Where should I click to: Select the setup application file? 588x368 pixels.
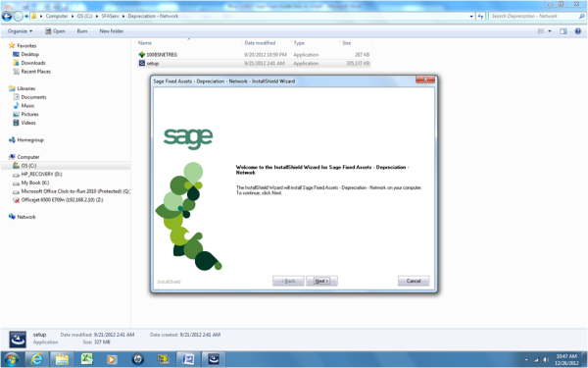point(254,63)
